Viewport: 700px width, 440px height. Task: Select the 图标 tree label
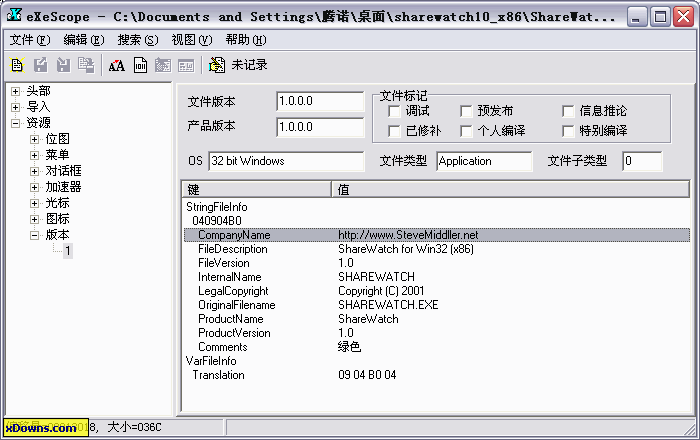(58, 219)
